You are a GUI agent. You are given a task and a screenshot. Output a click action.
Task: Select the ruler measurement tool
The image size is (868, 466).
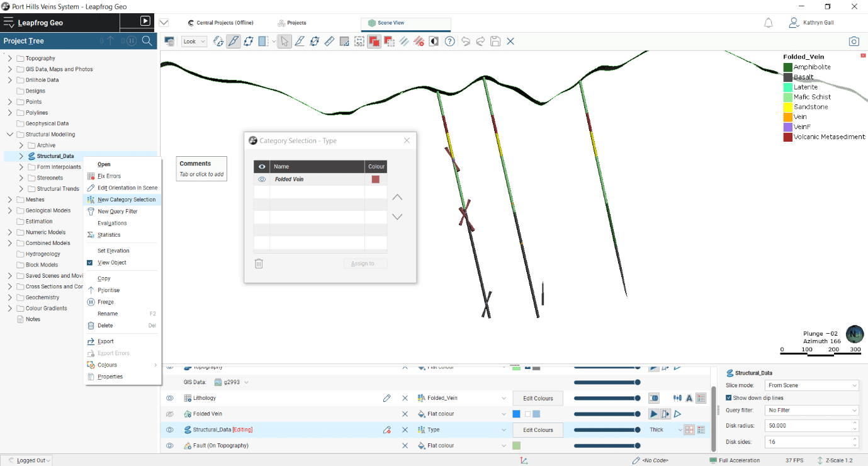tap(329, 41)
